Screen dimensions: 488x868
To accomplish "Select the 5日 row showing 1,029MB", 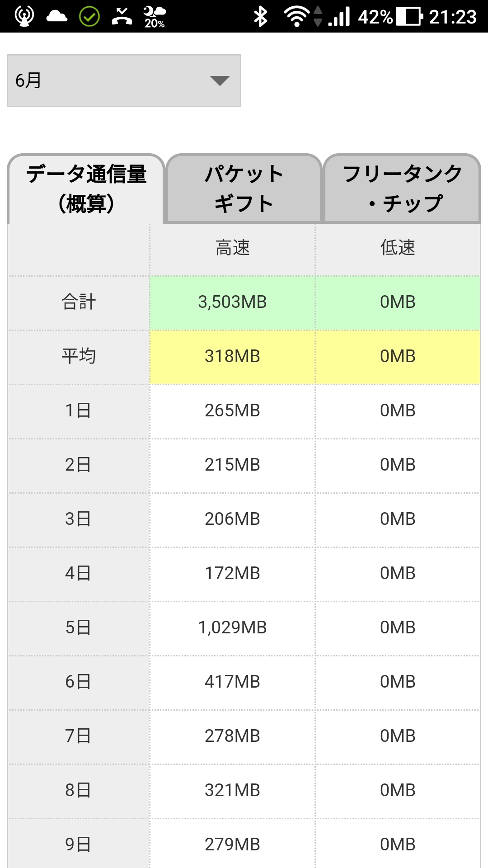I will pos(232,628).
